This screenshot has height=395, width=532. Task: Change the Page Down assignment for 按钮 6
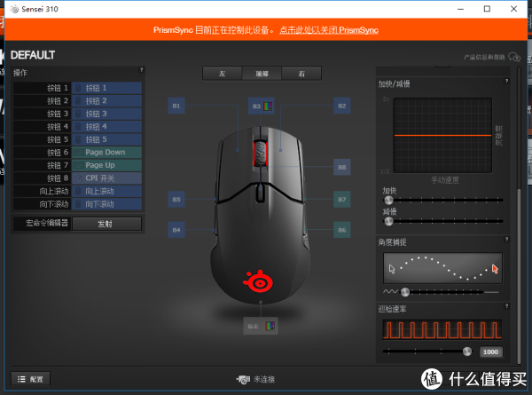pos(106,153)
